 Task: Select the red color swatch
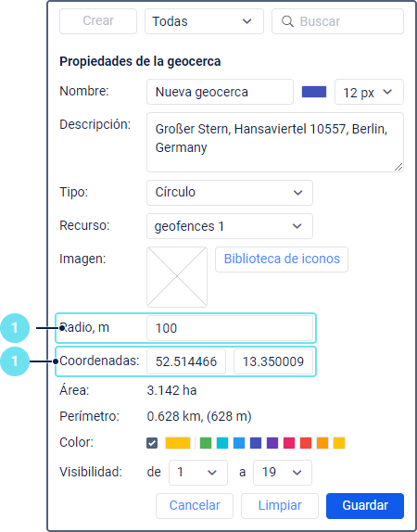[x=306, y=443]
